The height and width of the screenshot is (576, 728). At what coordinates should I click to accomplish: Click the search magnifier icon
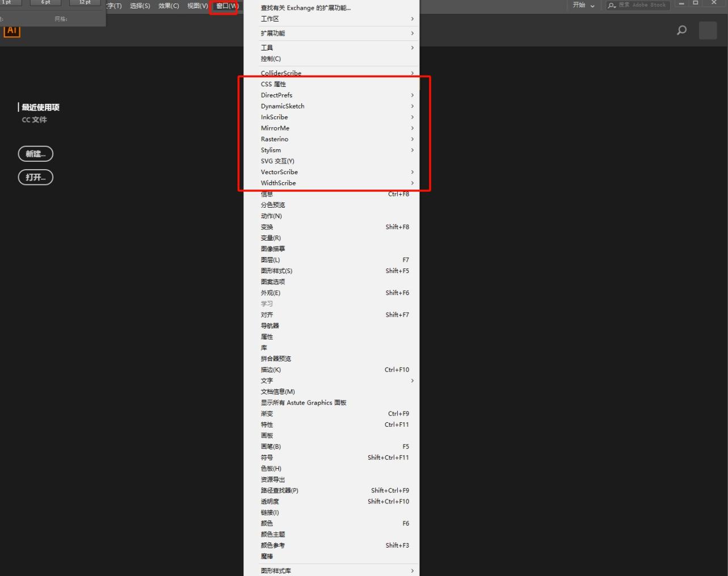click(x=681, y=30)
